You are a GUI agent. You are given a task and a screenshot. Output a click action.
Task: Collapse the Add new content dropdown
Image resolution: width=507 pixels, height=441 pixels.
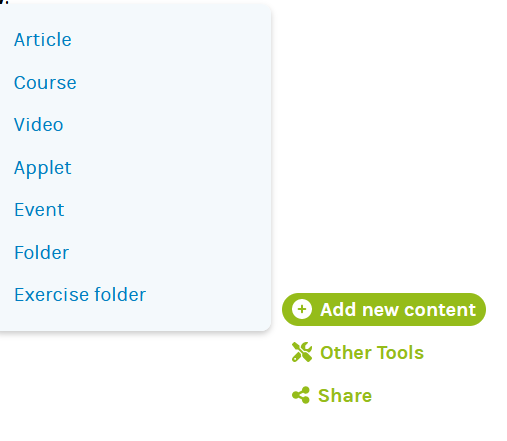tap(384, 309)
